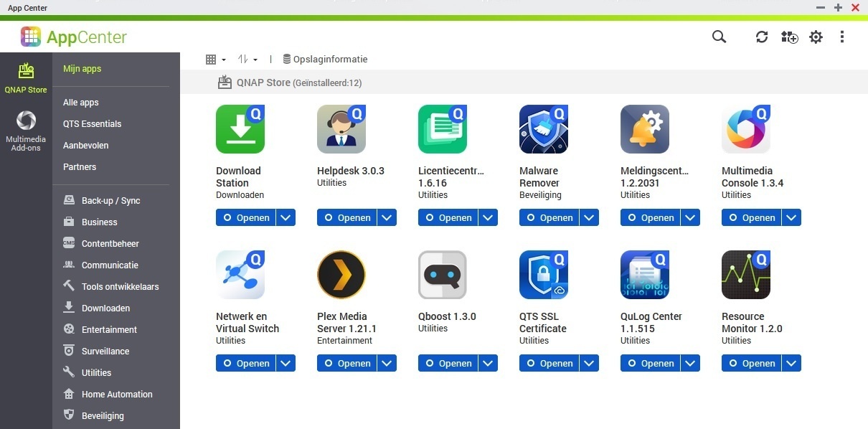This screenshot has height=429, width=868.
Task: Click Openen for Plex Media Server
Action: click(347, 363)
